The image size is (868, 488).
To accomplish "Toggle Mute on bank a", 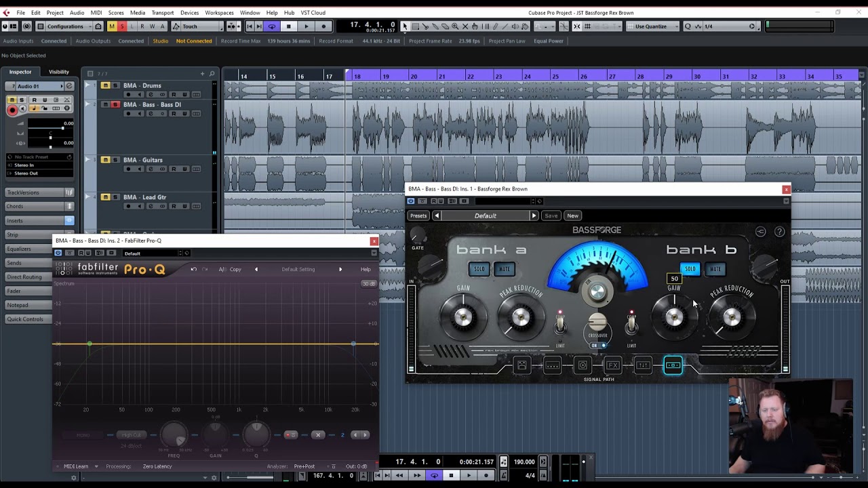I will click(x=504, y=269).
